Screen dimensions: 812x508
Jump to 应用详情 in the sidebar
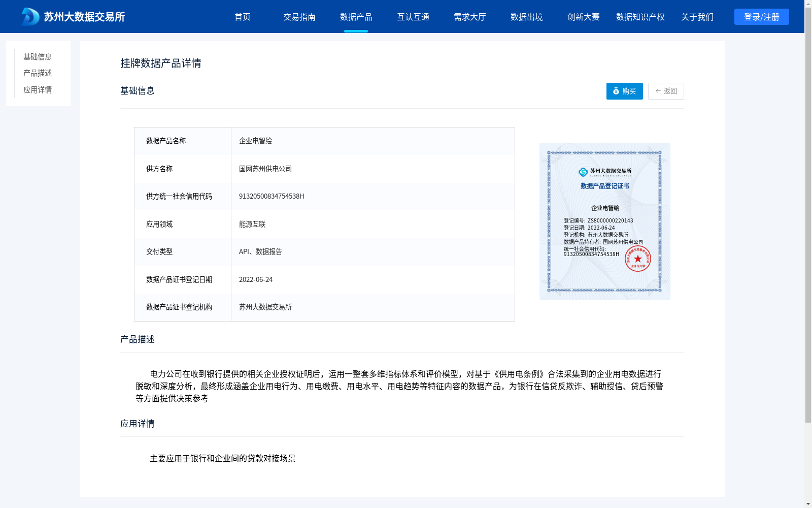coord(38,90)
